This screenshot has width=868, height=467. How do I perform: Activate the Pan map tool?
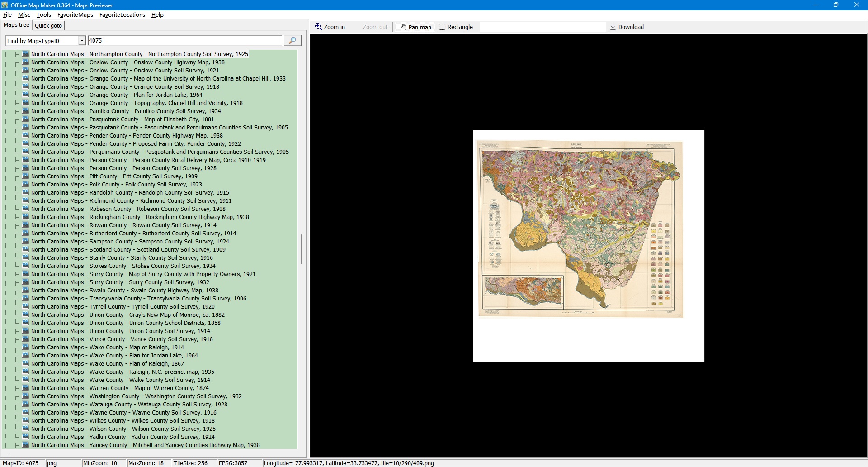pyautogui.click(x=415, y=27)
